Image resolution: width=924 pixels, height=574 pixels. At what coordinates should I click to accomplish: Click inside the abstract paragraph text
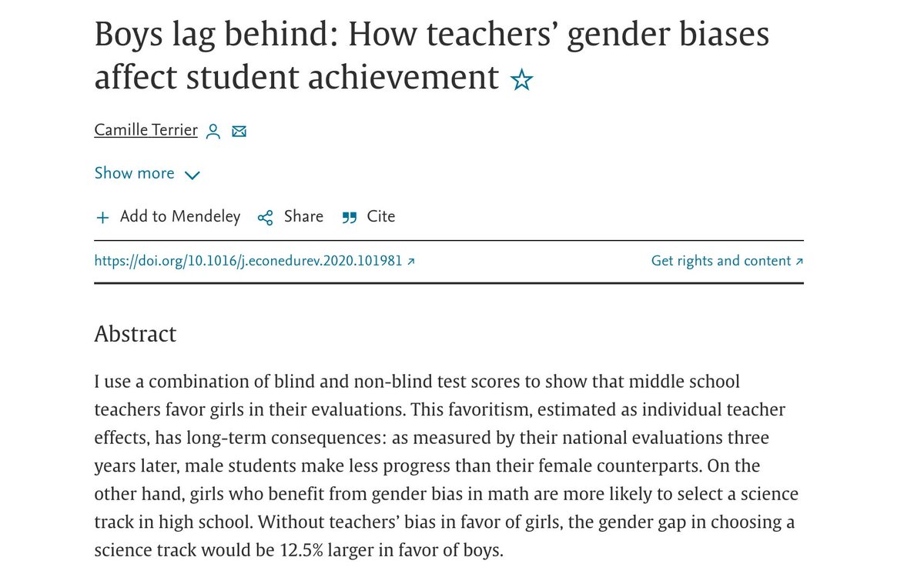[431, 439]
